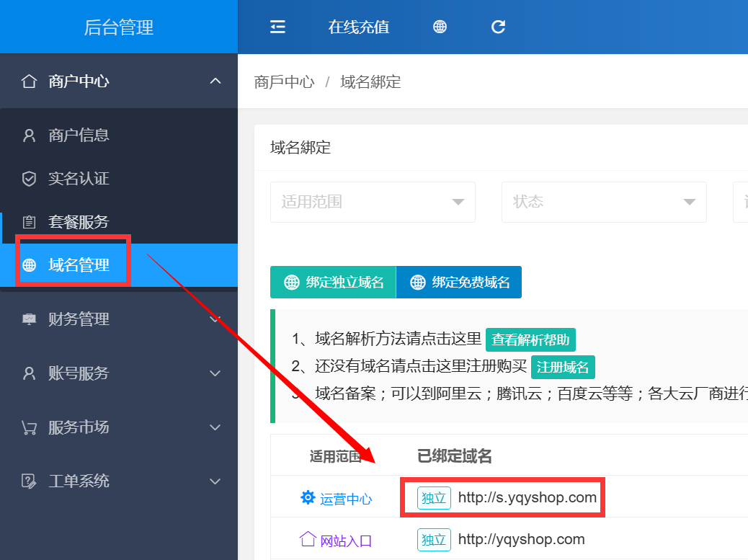Click the 商戶中心 breadcrumb link
748x560 pixels.
tap(284, 82)
